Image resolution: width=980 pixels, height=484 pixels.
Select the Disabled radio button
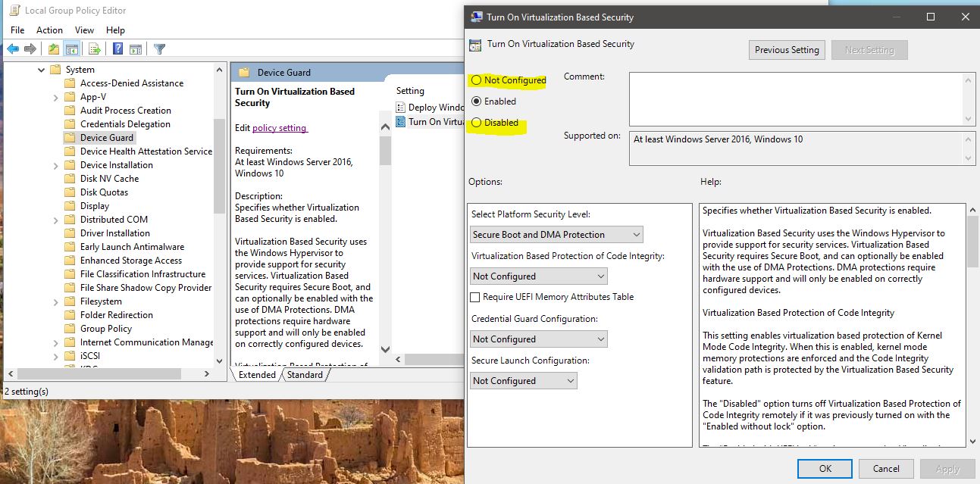pos(476,122)
